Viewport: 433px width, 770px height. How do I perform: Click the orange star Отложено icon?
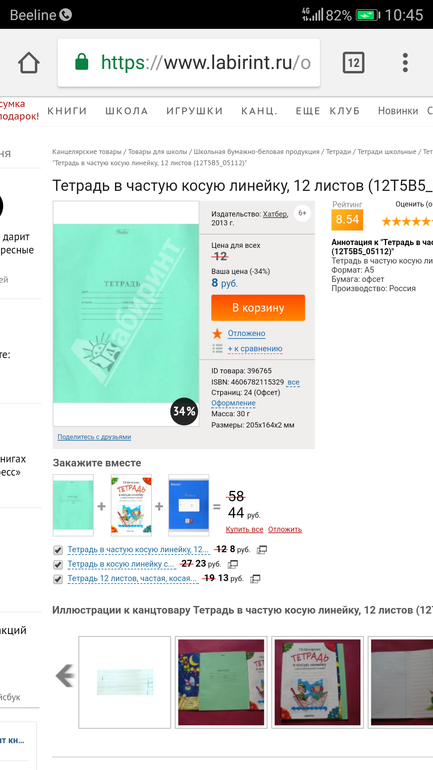[x=217, y=333]
